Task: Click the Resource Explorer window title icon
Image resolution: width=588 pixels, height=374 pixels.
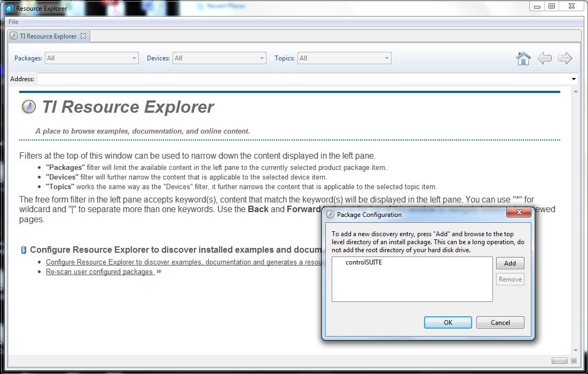Action: [10, 8]
